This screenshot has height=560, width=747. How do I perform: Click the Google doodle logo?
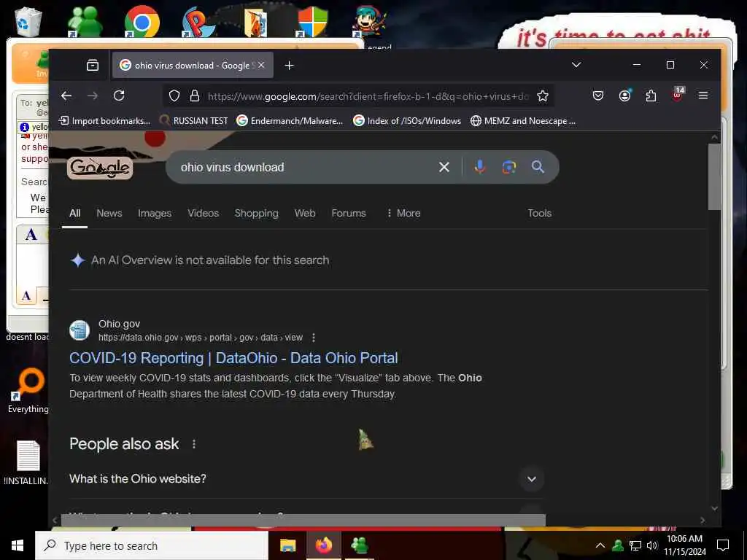99,168
